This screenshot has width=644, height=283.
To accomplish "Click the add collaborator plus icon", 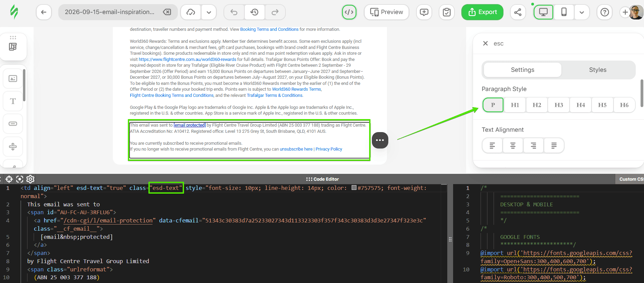I will (x=625, y=12).
